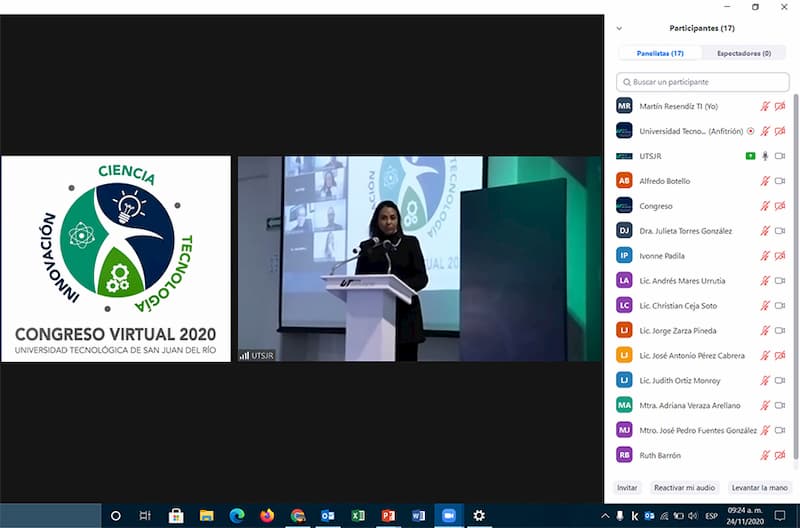This screenshot has width=800, height=528.
Task: Launch Google Chrome from the taskbar
Action: [x=297, y=516]
